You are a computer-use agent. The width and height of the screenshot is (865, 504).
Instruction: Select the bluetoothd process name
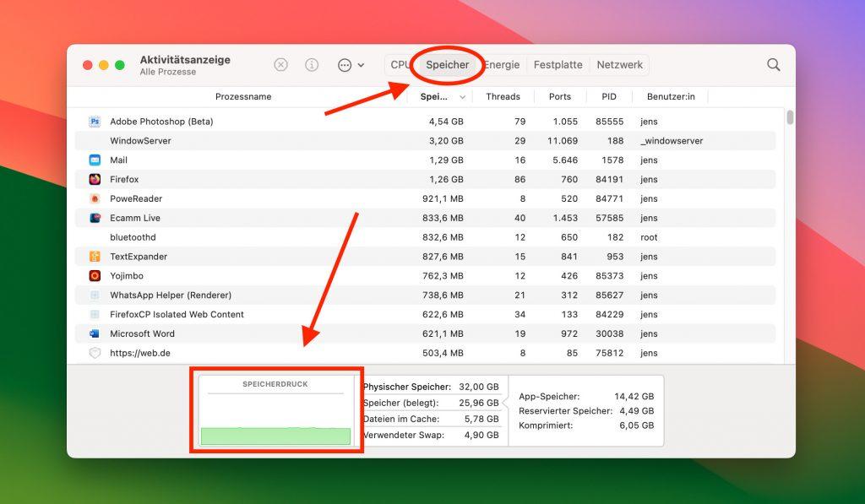tap(133, 237)
